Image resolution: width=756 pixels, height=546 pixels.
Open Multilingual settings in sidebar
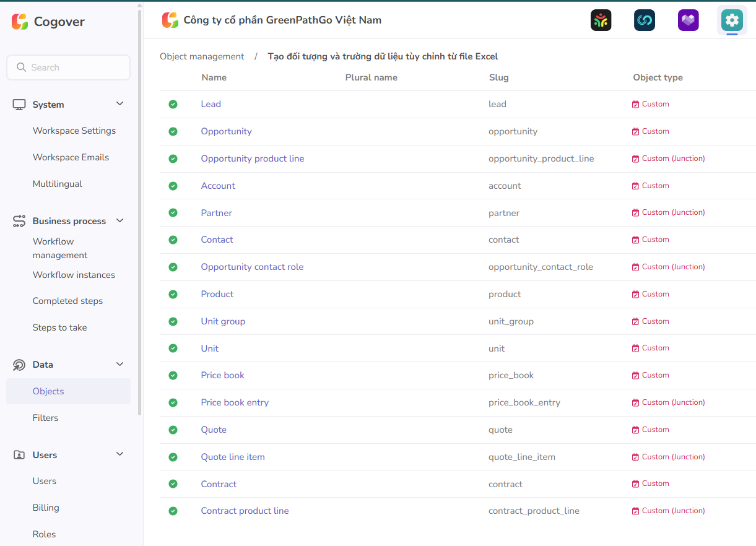point(58,184)
